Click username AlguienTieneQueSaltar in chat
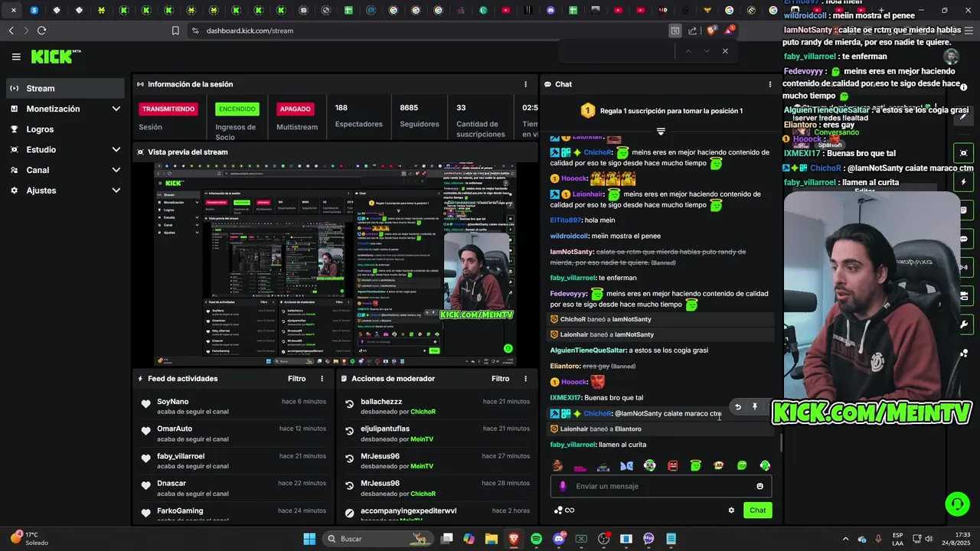 point(588,350)
